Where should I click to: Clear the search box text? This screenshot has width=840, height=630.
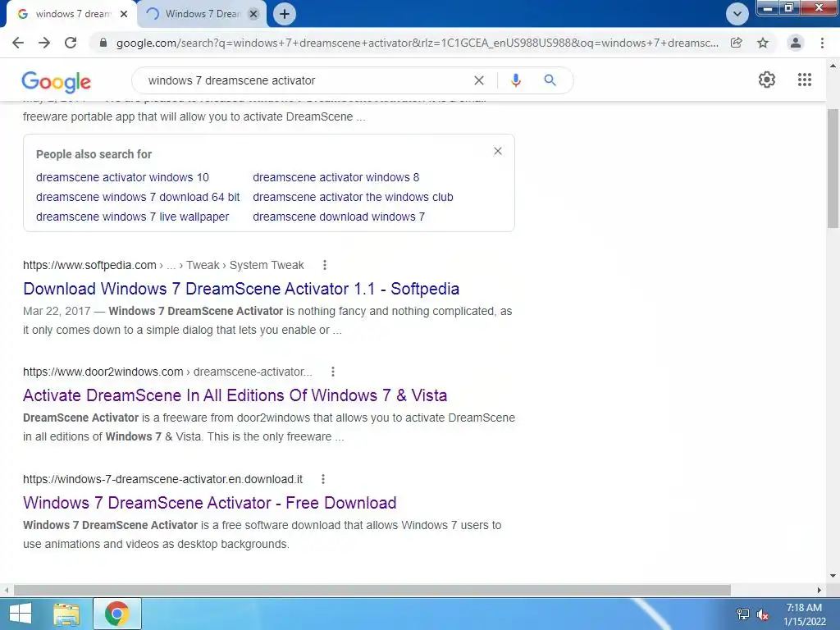point(479,80)
